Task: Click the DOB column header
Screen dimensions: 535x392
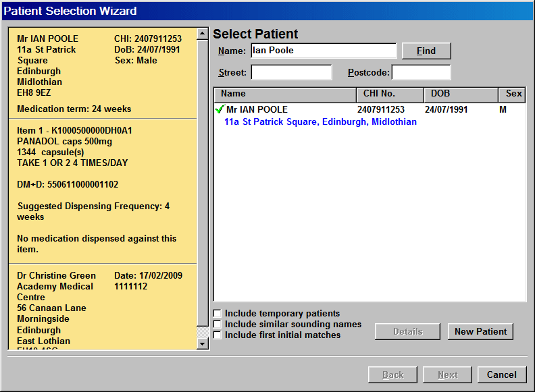Action: [460, 94]
